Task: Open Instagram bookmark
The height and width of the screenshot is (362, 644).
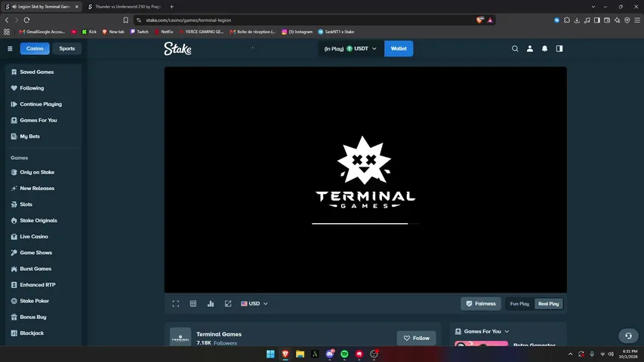Action: point(297,32)
